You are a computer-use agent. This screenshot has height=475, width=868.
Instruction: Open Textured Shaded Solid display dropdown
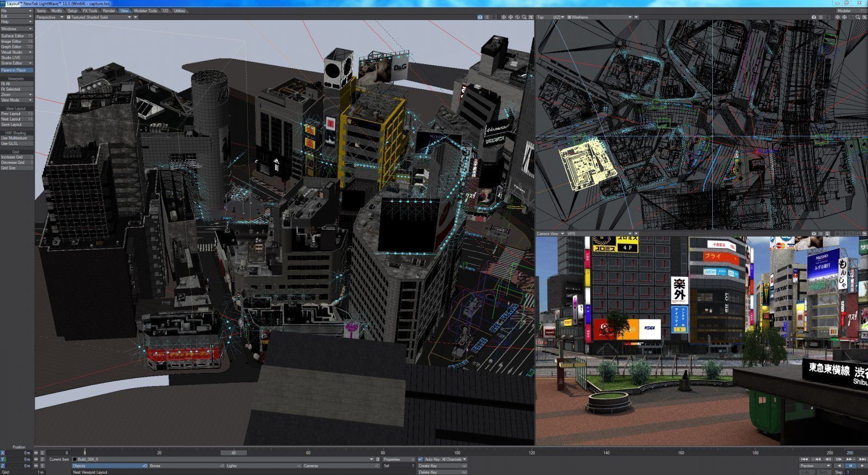tap(99, 17)
